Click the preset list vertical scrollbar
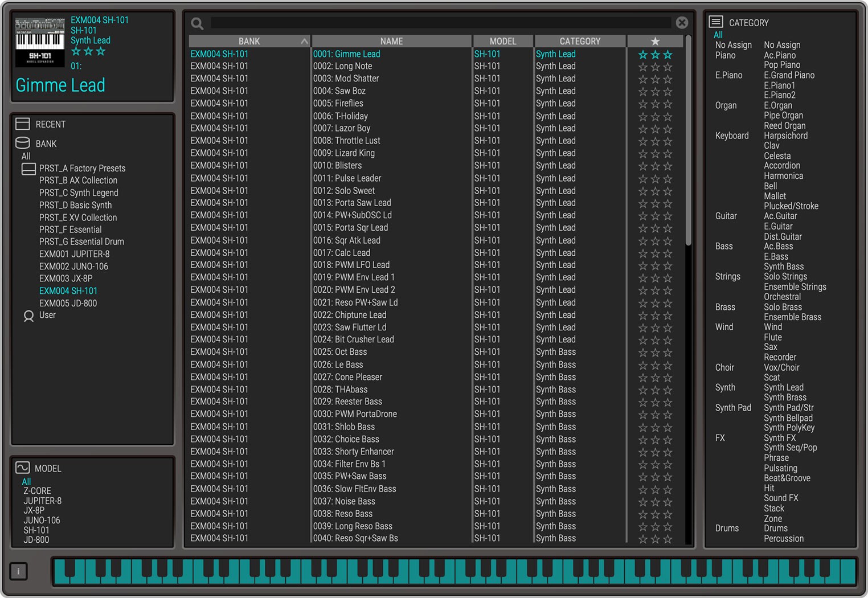 (688, 141)
